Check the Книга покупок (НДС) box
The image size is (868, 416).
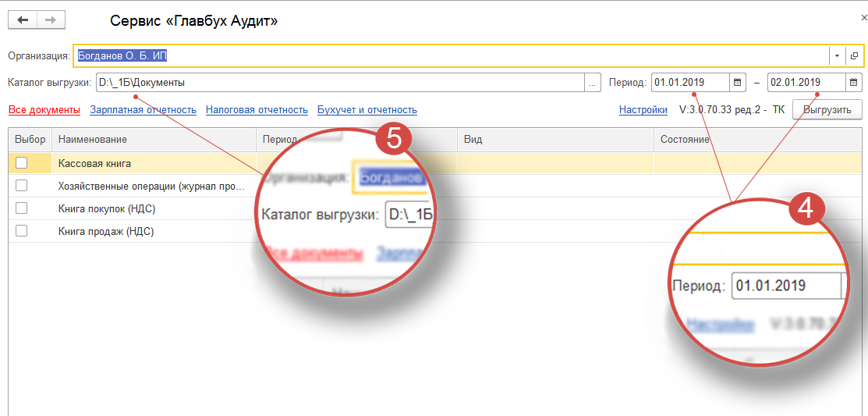coord(22,208)
